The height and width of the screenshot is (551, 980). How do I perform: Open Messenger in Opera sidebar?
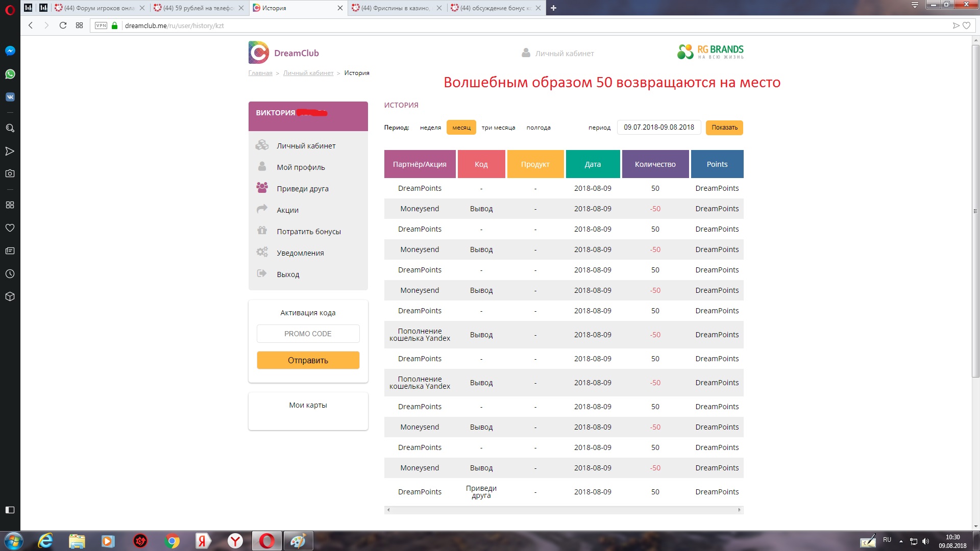pyautogui.click(x=10, y=51)
